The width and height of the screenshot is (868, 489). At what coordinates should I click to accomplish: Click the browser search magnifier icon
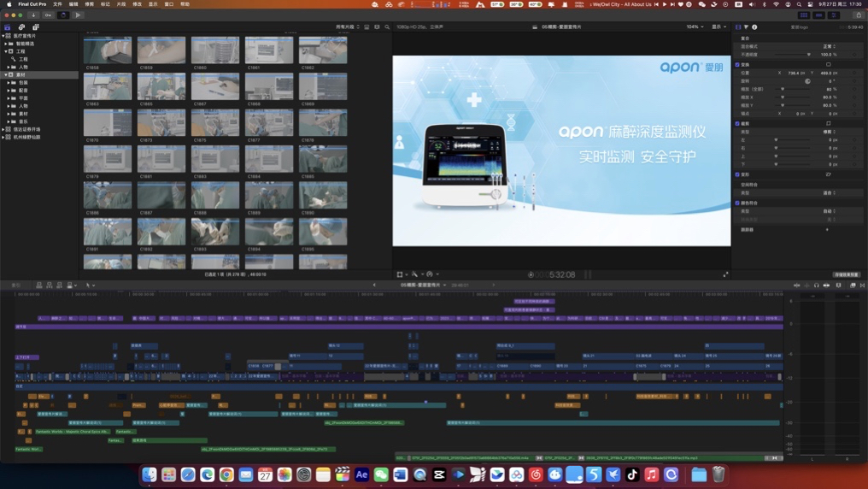point(387,27)
